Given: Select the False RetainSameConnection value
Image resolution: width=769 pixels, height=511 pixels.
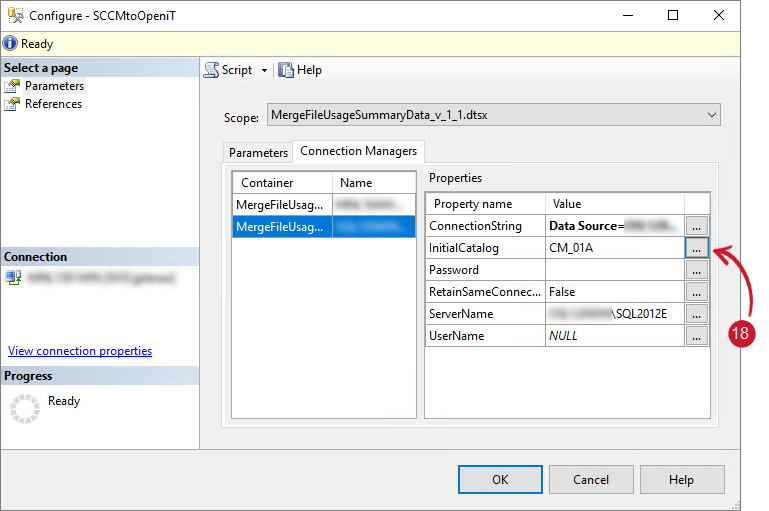Looking at the screenshot, I should [x=615, y=292].
